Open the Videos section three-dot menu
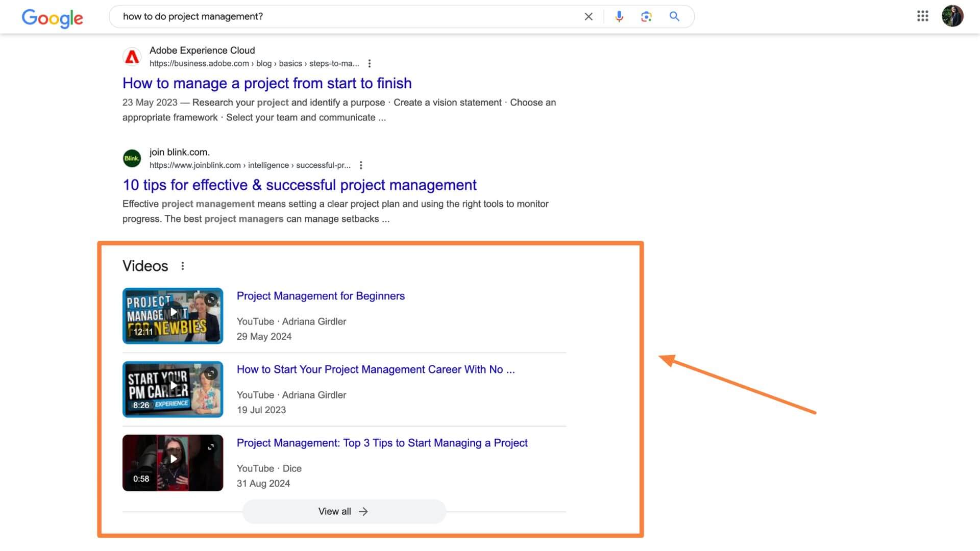Image resolution: width=980 pixels, height=551 pixels. (x=183, y=266)
